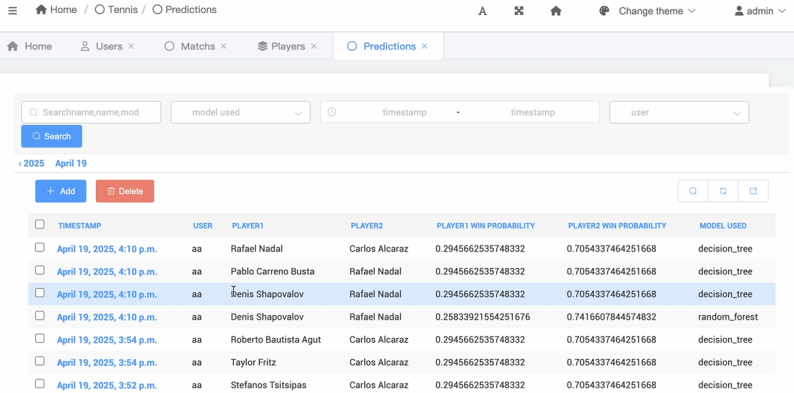
Task: Sort by PLAYER1 WIN PROBABILITY header
Action: [x=486, y=225]
